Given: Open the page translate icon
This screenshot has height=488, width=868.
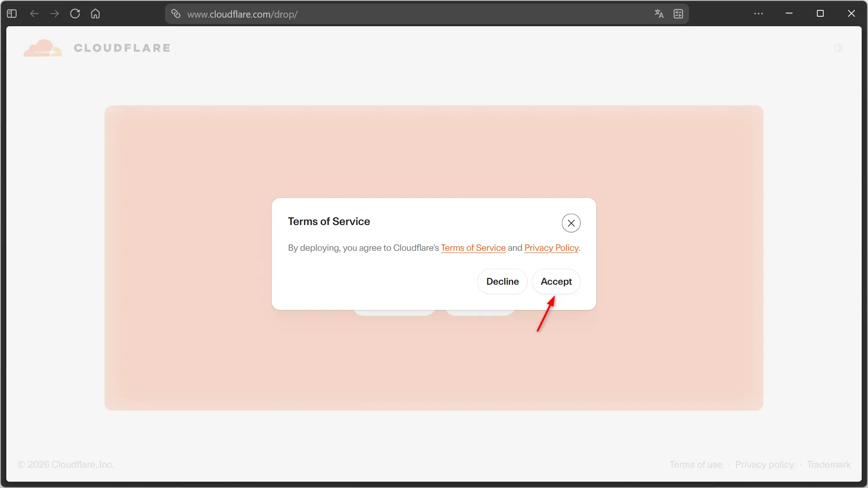Looking at the screenshot, I should click(x=659, y=14).
